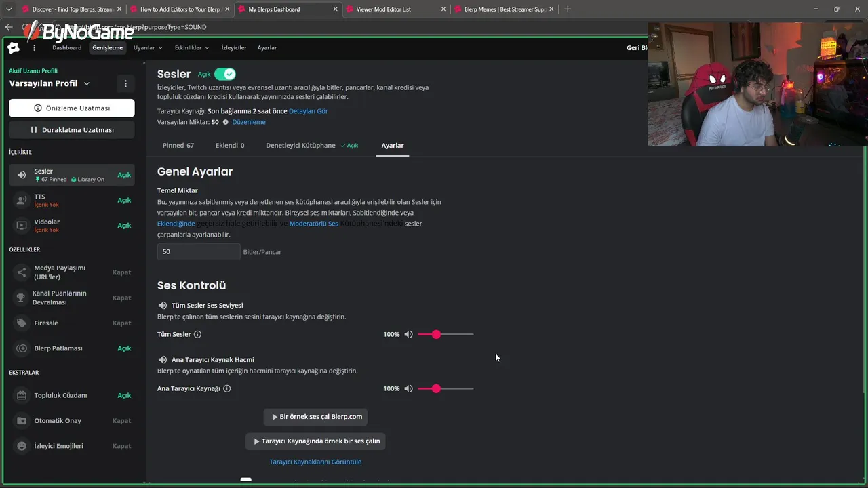This screenshot has width=868, height=488.
Task: Toggle Topluluk Cüzdanı Açık status
Action: click(124, 395)
